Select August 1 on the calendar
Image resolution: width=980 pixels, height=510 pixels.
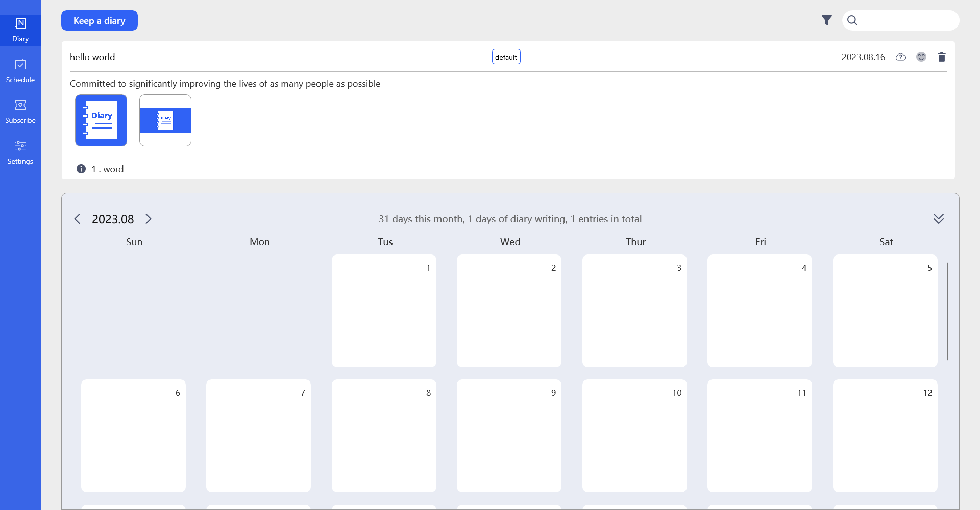pos(384,311)
